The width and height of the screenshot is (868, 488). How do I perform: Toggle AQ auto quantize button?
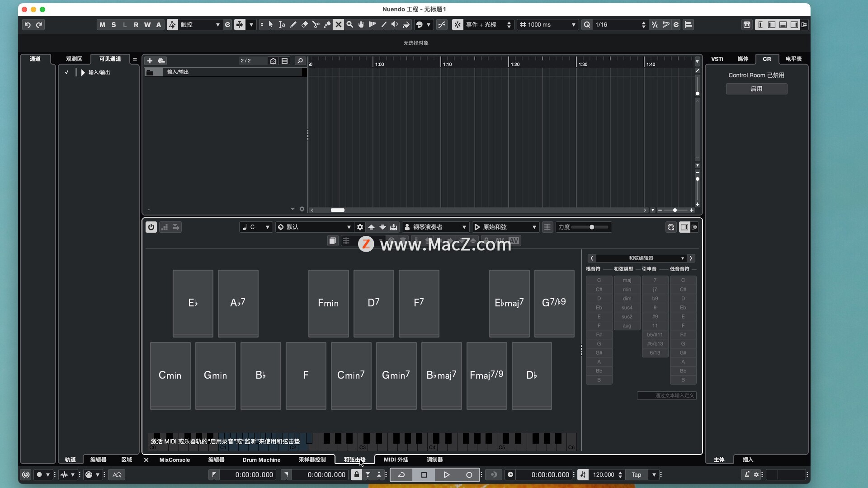click(x=117, y=474)
